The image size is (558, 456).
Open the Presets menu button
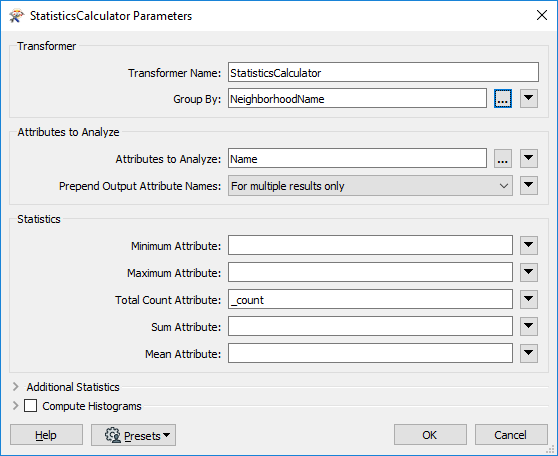pos(133,435)
